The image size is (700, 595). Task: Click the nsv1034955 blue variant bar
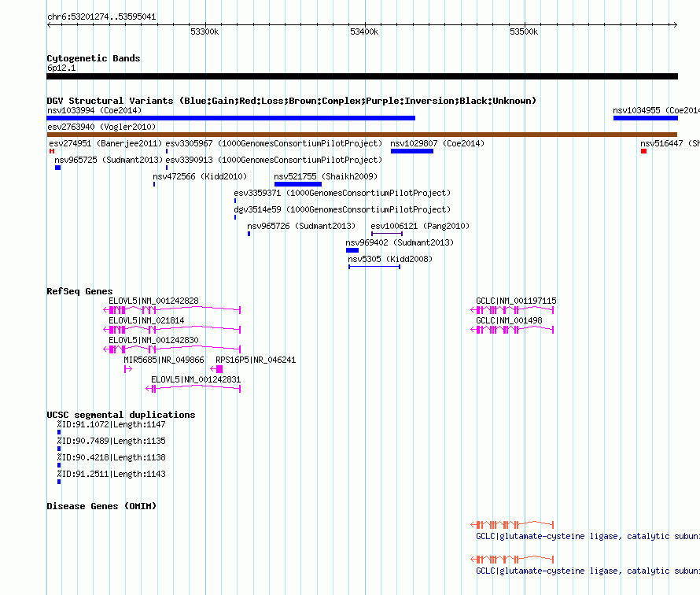tap(646, 118)
